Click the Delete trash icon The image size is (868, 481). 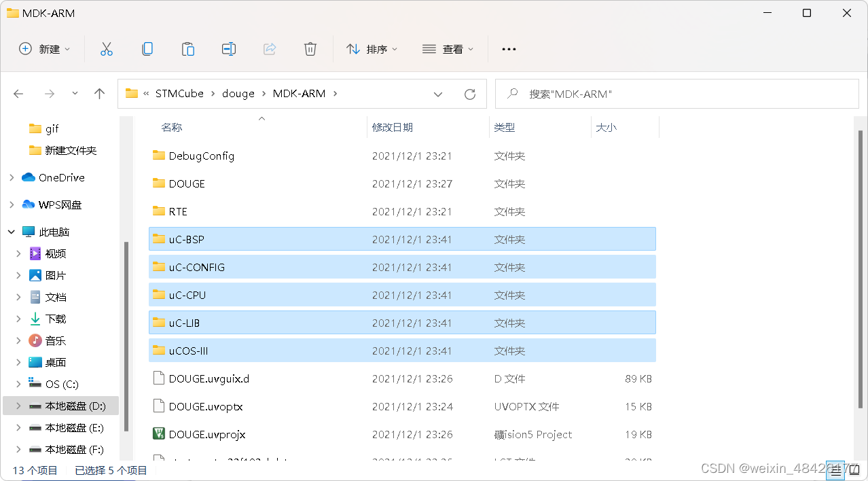310,49
